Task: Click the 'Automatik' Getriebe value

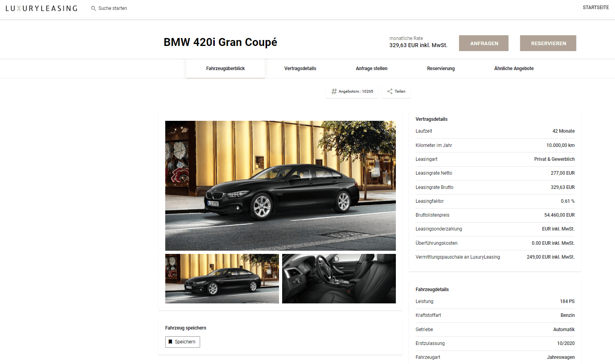Action: click(564, 330)
